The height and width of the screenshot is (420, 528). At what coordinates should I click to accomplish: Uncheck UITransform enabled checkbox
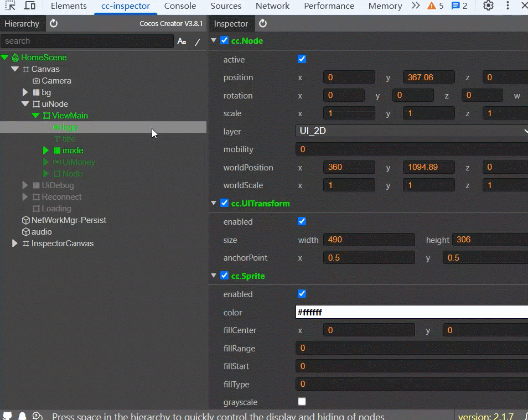pos(302,221)
